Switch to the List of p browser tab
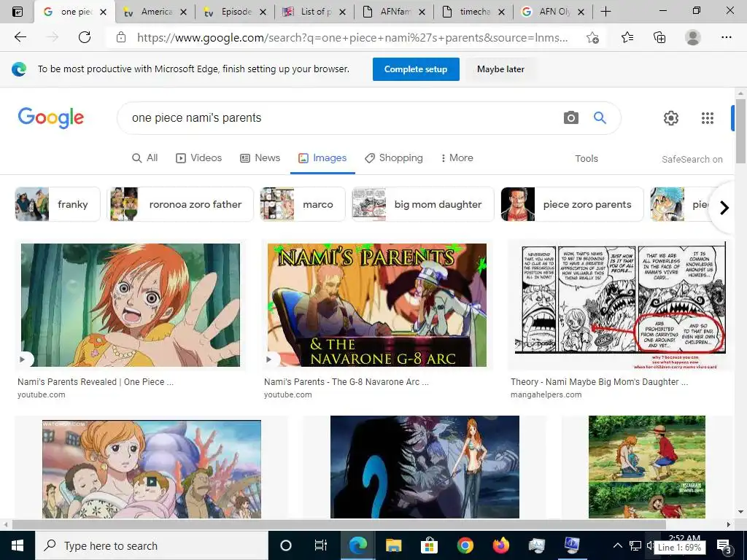Screen dimensions: 747x560 tap(314, 12)
